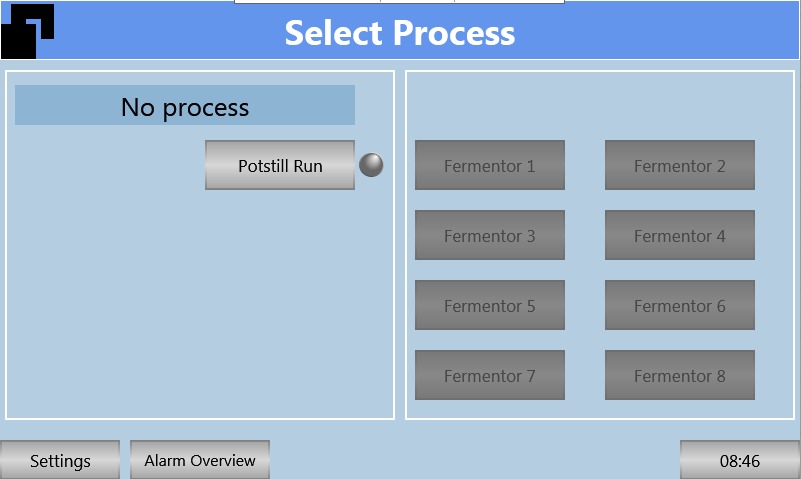Open Fermentor 3
This screenshot has width=801, height=479.
click(490, 235)
